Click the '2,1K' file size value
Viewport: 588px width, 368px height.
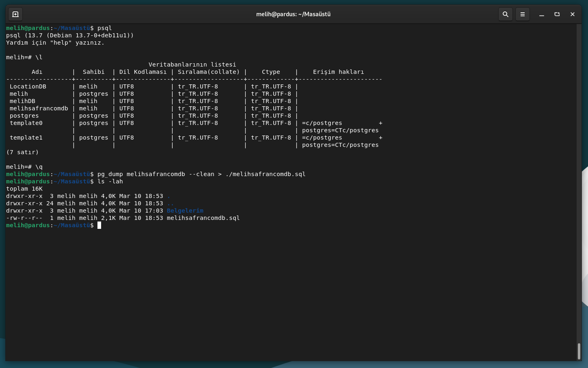tap(108, 218)
